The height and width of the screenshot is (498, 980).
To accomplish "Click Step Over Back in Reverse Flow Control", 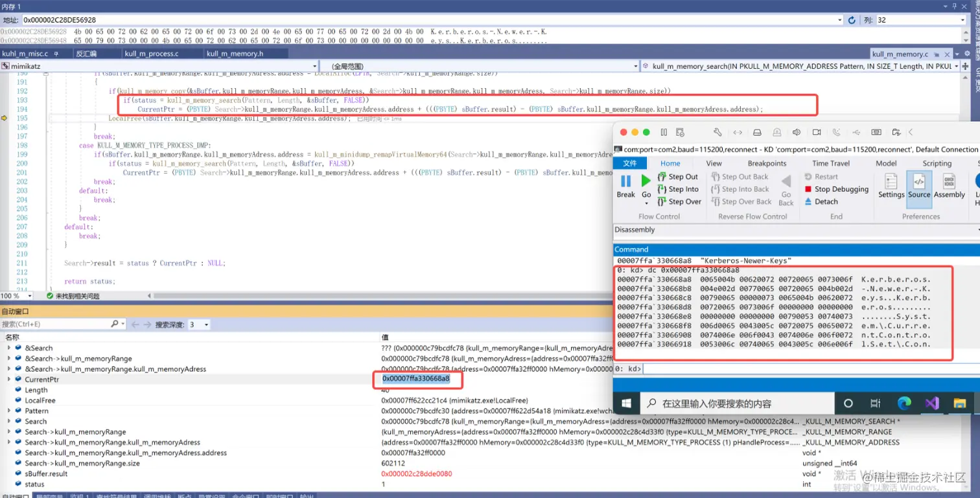I will 741,201.
